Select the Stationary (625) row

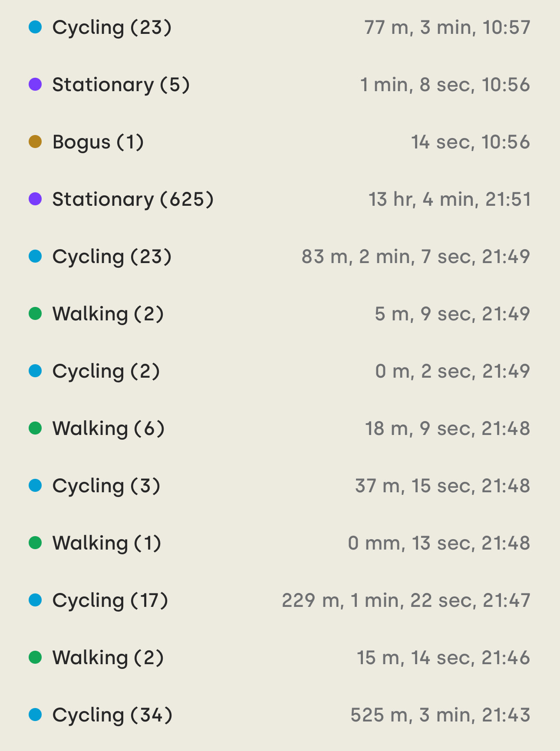(x=280, y=199)
